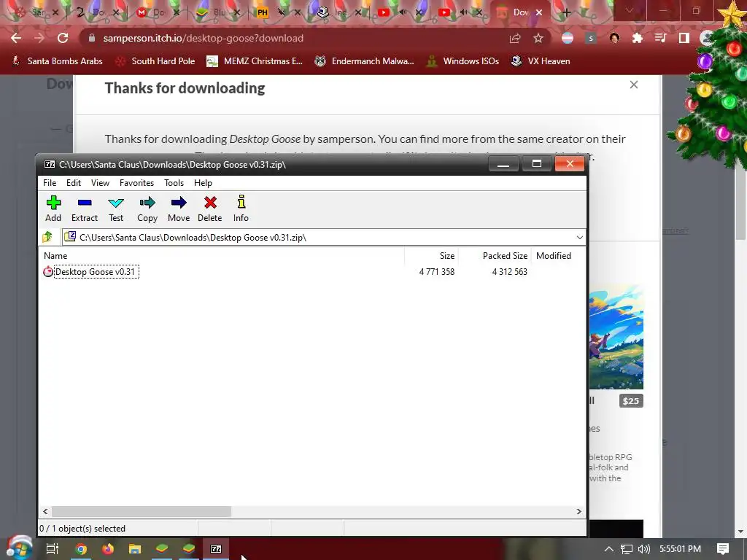Click the Extract toolbar icon
Image resolution: width=747 pixels, height=560 pixels.
[x=85, y=209]
